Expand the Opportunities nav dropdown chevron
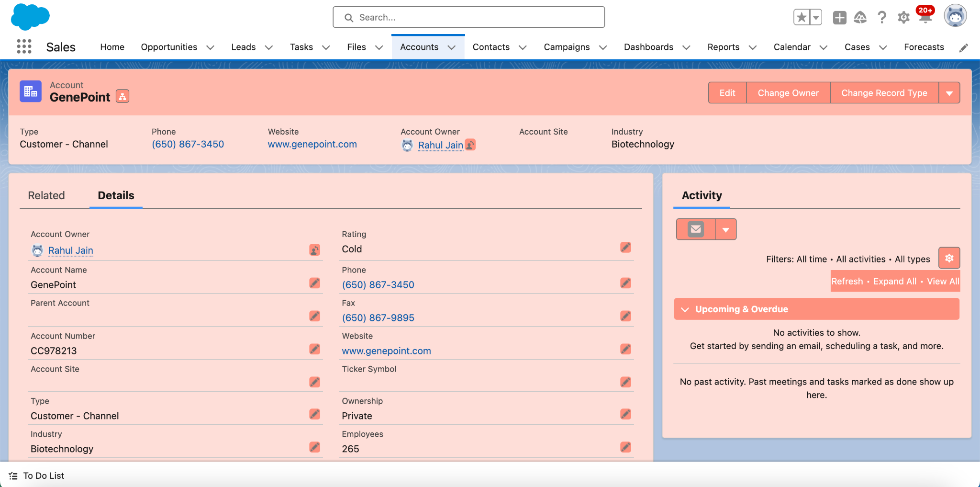This screenshot has height=487, width=980. tap(210, 47)
